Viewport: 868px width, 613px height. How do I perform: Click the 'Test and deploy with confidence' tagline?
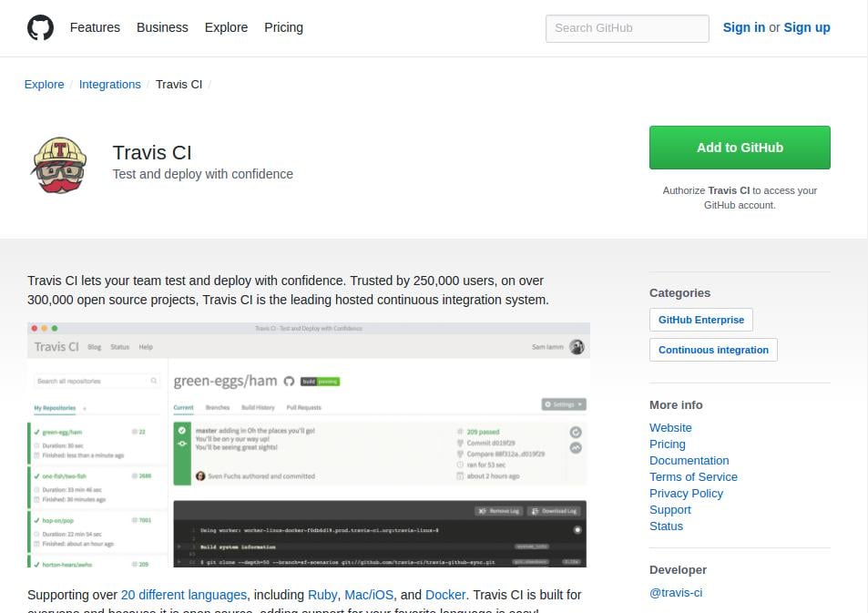click(x=202, y=174)
